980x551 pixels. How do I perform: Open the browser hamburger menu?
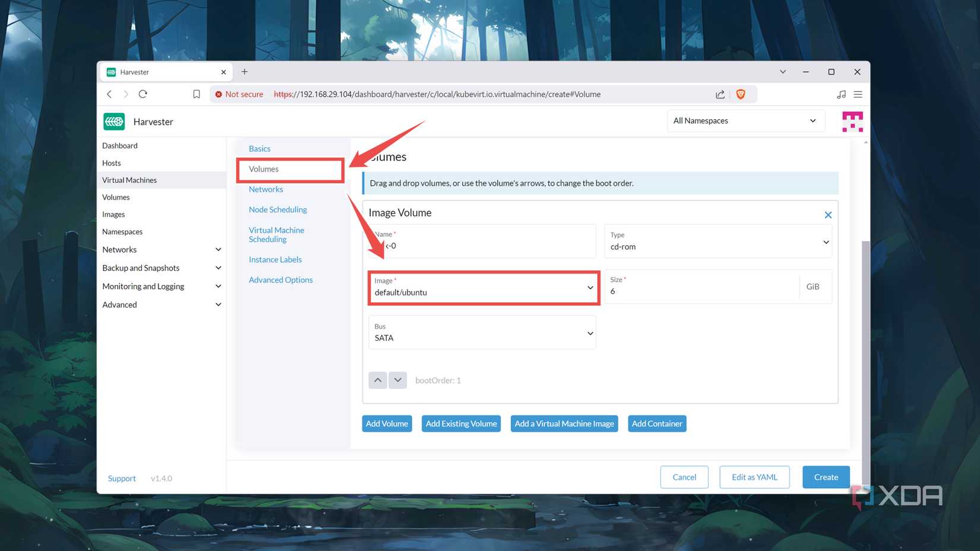pyautogui.click(x=858, y=94)
